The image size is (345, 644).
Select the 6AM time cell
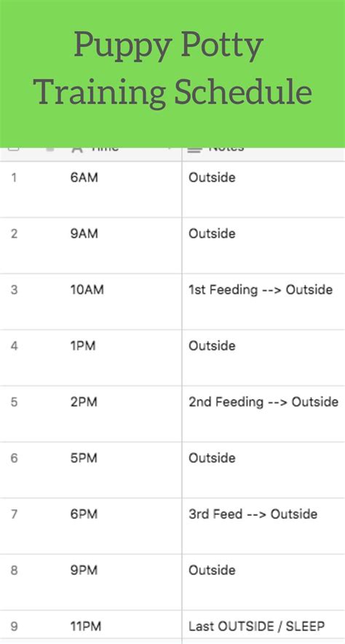point(124,189)
